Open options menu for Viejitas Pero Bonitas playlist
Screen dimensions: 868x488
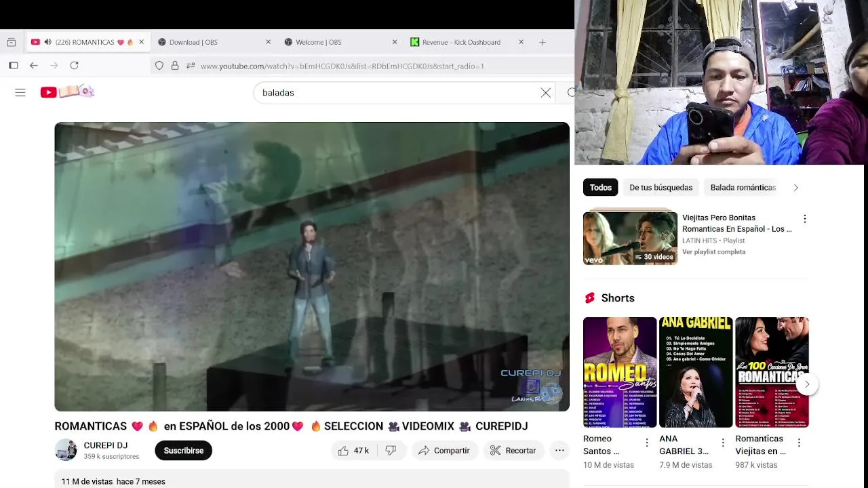(805, 219)
